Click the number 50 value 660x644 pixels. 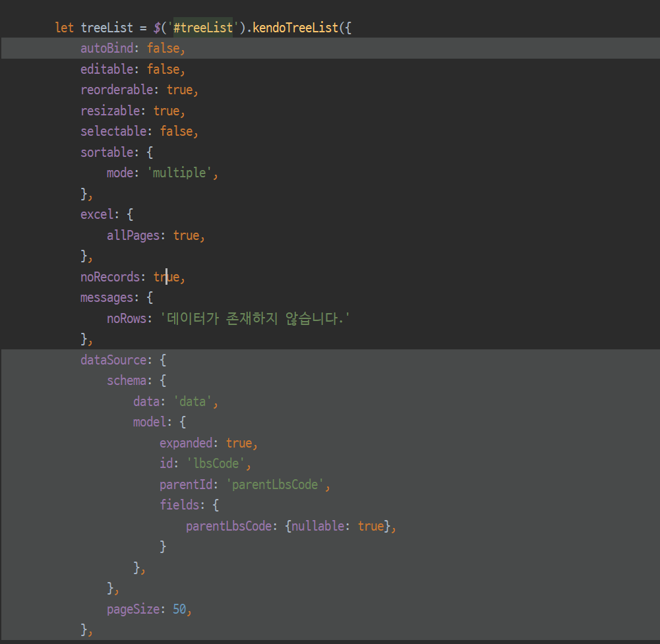point(180,610)
